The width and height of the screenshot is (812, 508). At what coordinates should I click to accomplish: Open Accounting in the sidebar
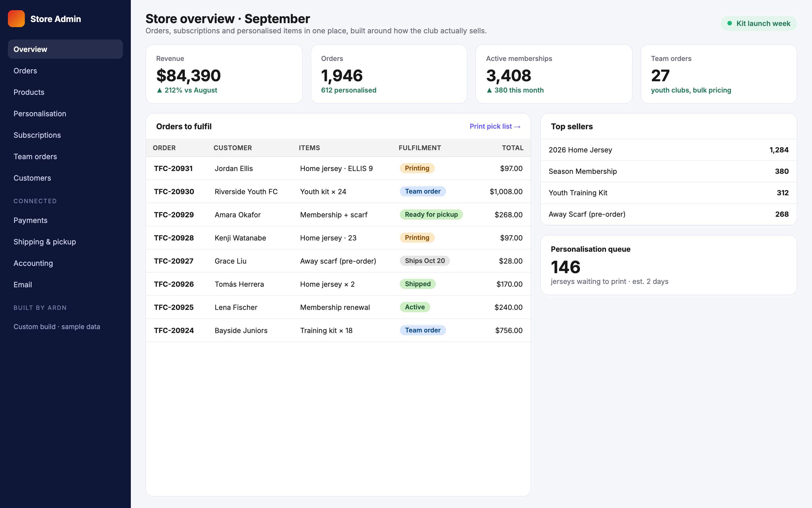(65, 263)
